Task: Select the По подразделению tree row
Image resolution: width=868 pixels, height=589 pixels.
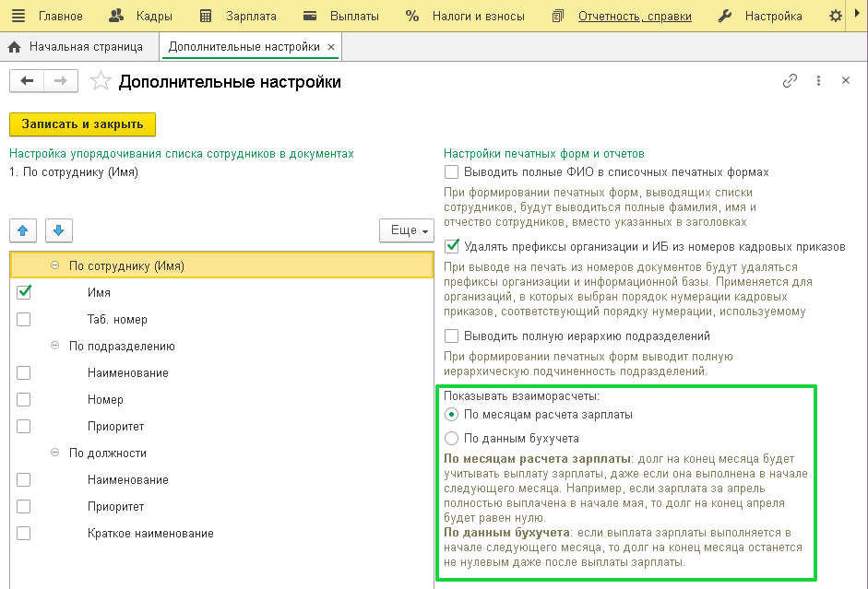Action: (x=221, y=346)
